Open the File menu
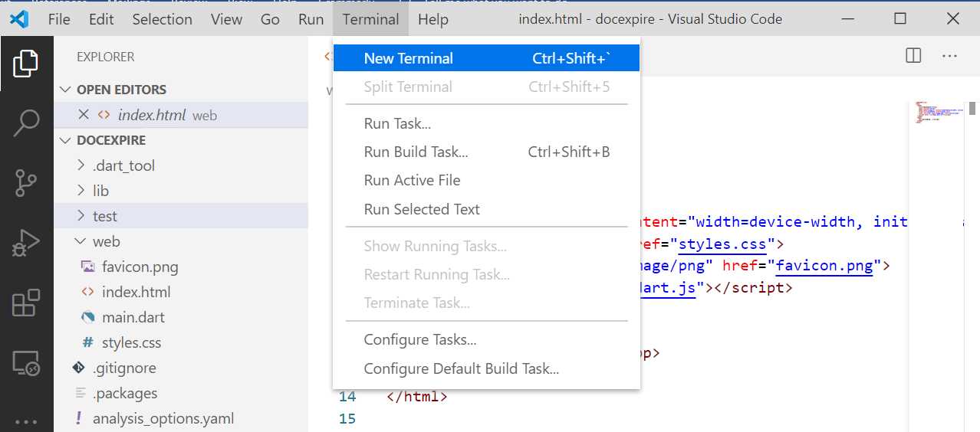The width and height of the screenshot is (980, 432). (x=59, y=19)
